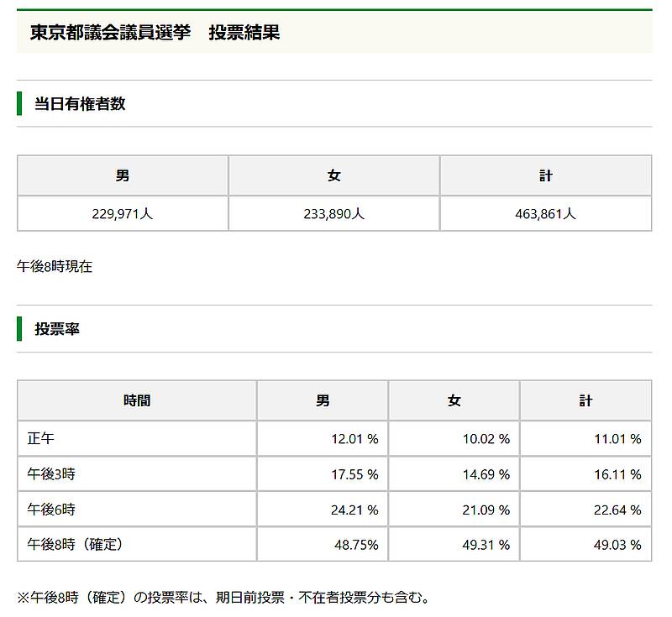Select the male voter count 229,971人

coord(123,213)
